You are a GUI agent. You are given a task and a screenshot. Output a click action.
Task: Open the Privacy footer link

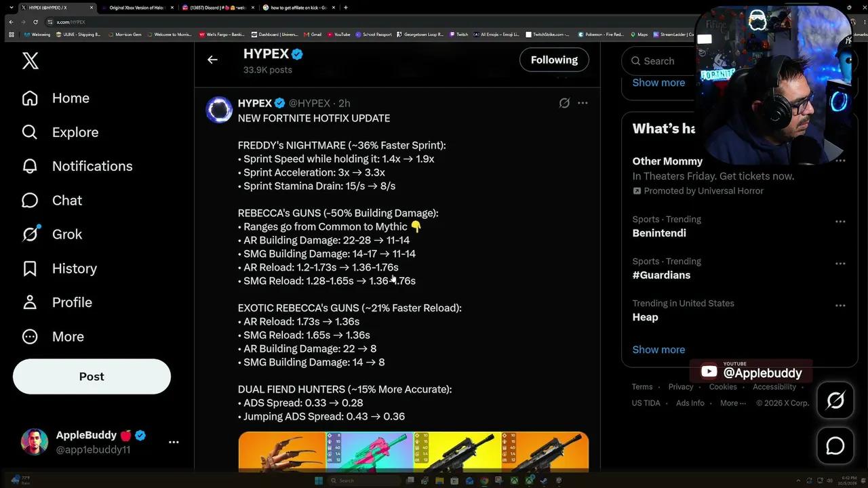pyautogui.click(x=681, y=387)
